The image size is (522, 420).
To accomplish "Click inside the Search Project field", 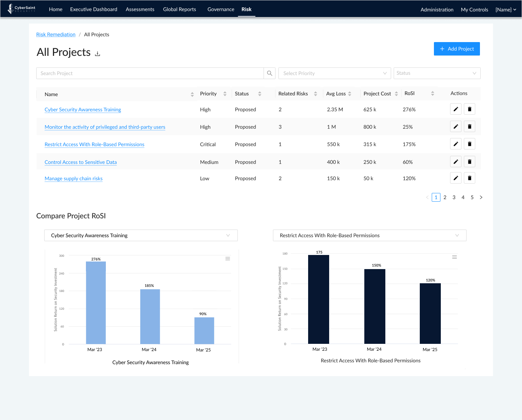I will (150, 73).
